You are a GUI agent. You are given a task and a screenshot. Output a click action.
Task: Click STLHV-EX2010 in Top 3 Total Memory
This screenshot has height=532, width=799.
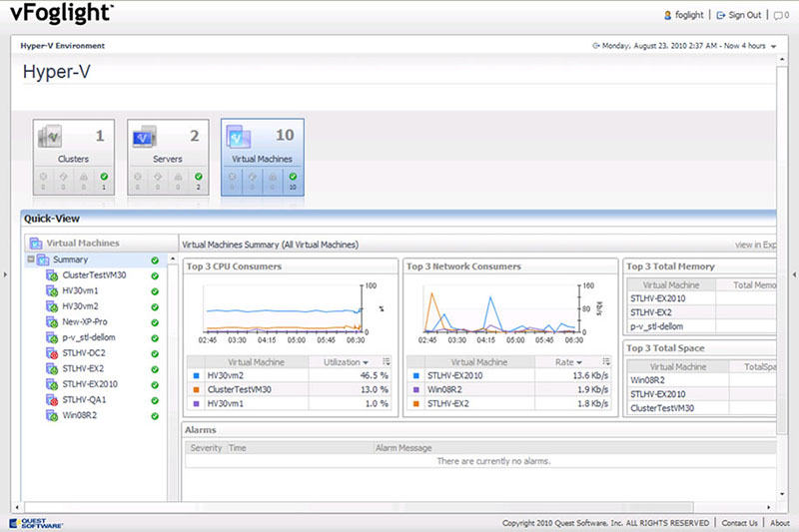(658, 298)
